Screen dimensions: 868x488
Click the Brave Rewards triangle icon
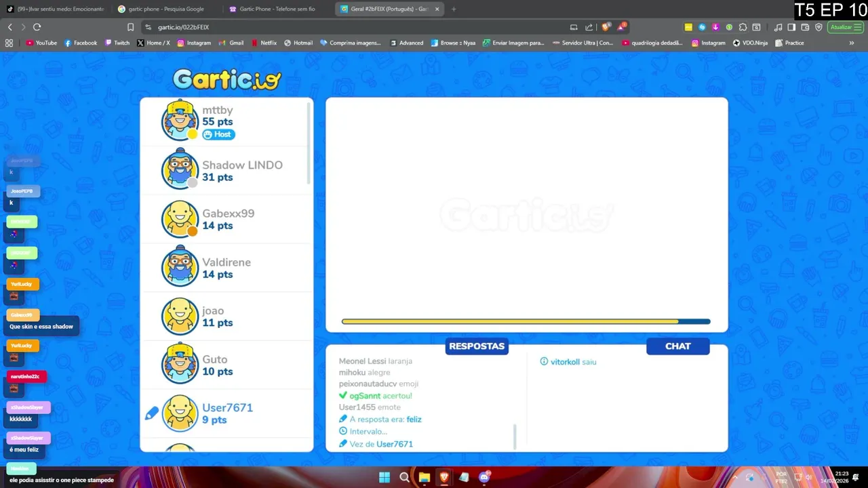tap(621, 27)
